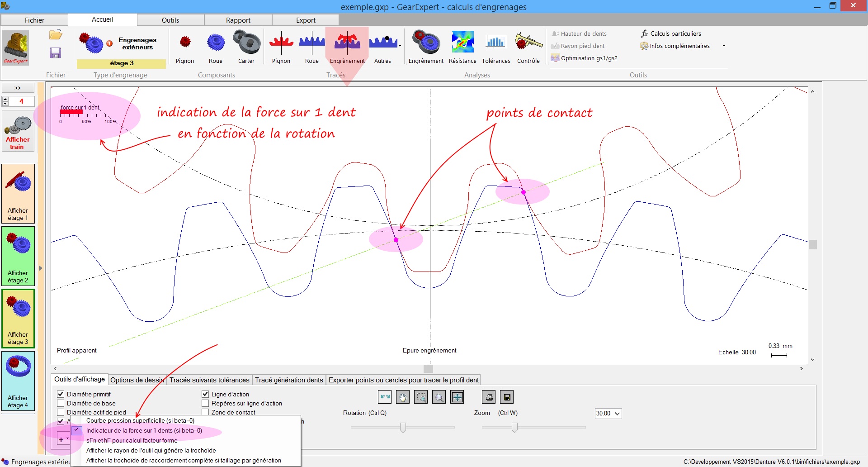Enable Diamètre actif de pied checkbox
The height and width of the screenshot is (467, 868).
pos(61,412)
